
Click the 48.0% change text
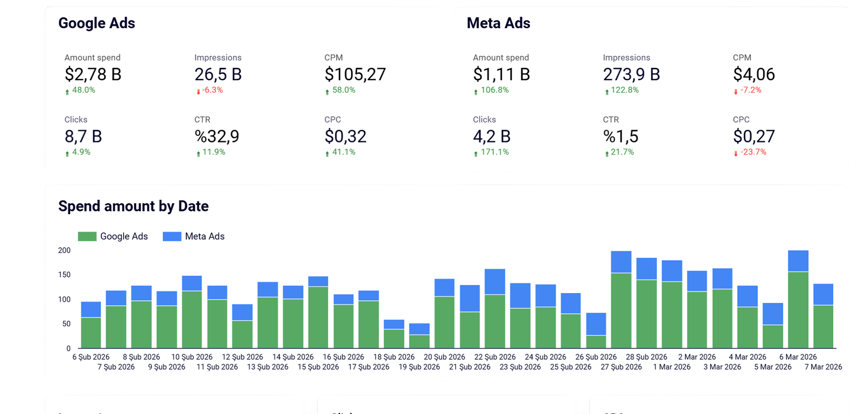pyautogui.click(x=84, y=90)
